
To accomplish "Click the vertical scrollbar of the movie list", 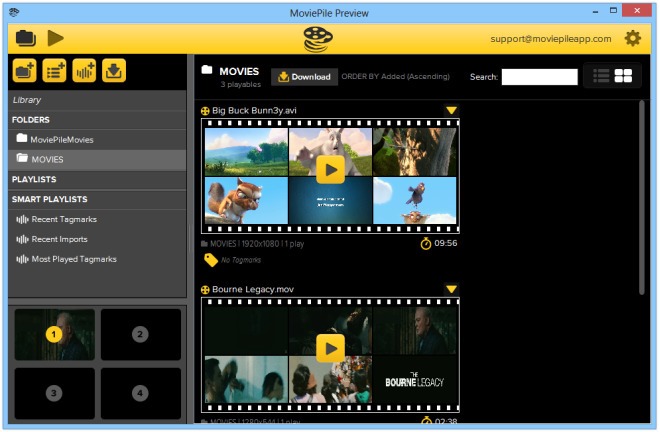I will coord(641,198).
